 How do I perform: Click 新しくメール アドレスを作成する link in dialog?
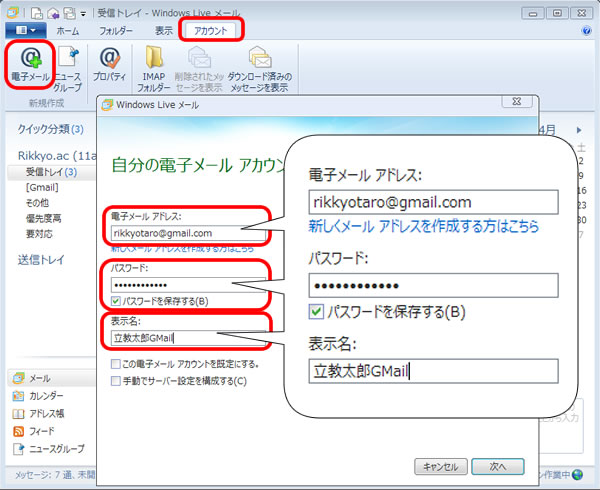[182, 249]
